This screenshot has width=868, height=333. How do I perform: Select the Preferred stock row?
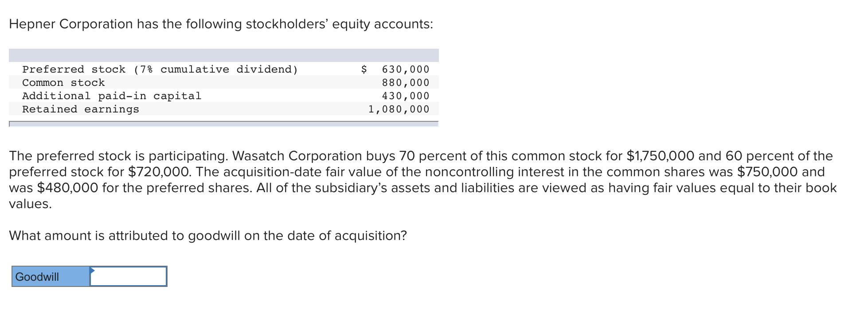coord(160,69)
